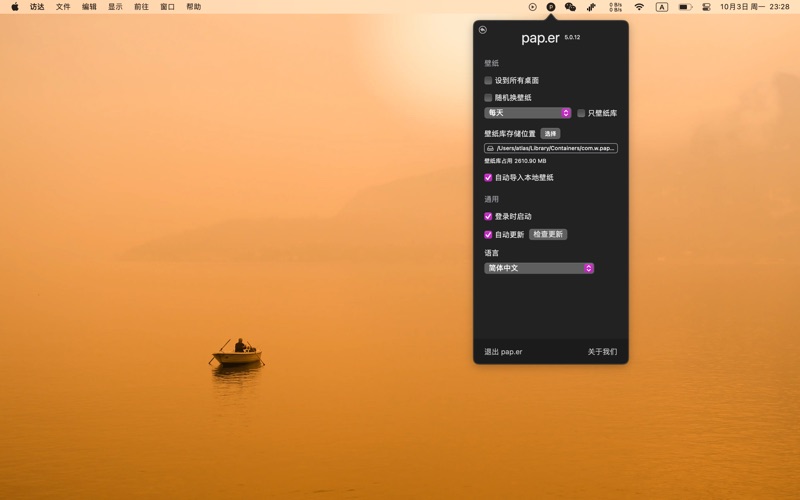The image size is (800, 500).
Task: Click the 壁纸库占用 2610.90 MB text
Action: click(x=515, y=161)
